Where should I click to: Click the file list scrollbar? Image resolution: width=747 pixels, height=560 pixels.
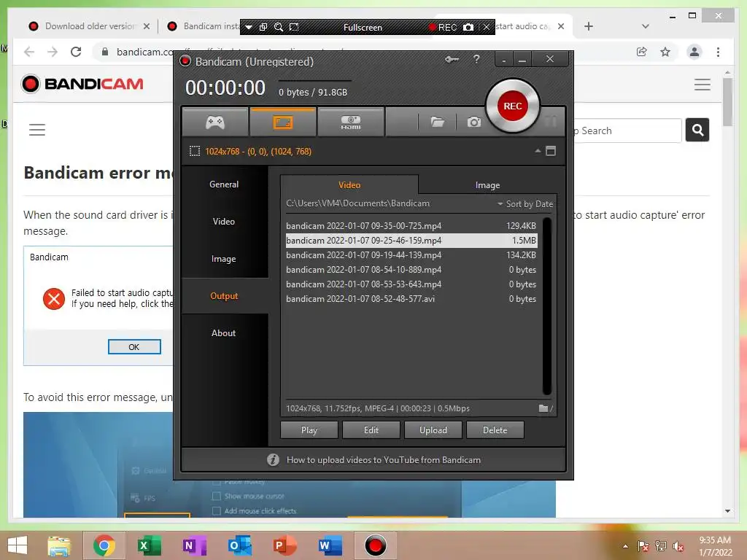(547, 306)
